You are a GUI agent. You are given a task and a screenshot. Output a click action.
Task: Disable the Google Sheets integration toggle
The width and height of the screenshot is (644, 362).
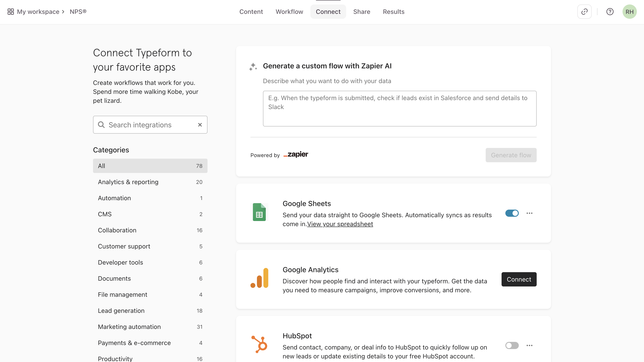(512, 213)
